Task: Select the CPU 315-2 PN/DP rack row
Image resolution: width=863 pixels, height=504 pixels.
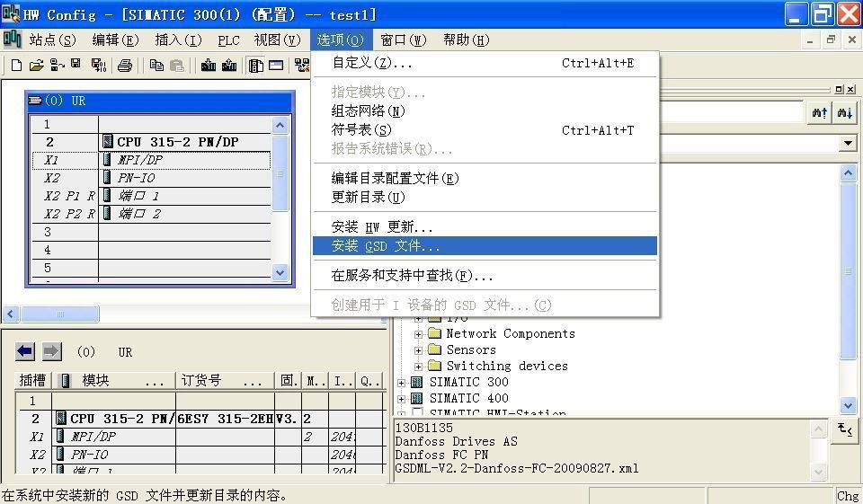Action: point(180,142)
